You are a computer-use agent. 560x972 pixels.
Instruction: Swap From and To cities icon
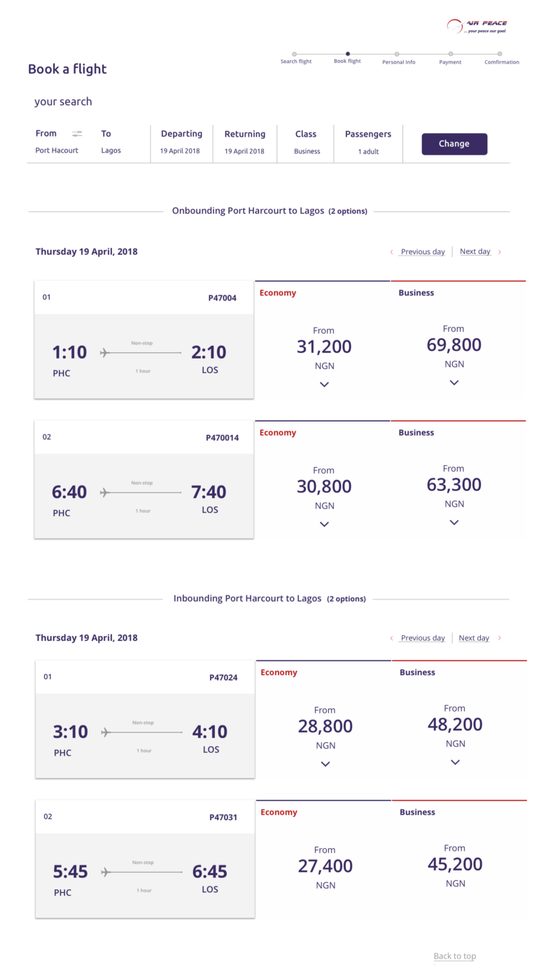pyautogui.click(x=77, y=134)
